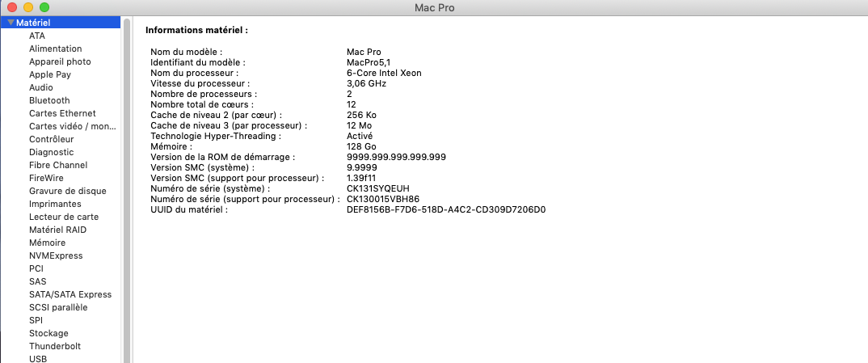Collapse the Matériel disclosure triangle

coord(11,23)
